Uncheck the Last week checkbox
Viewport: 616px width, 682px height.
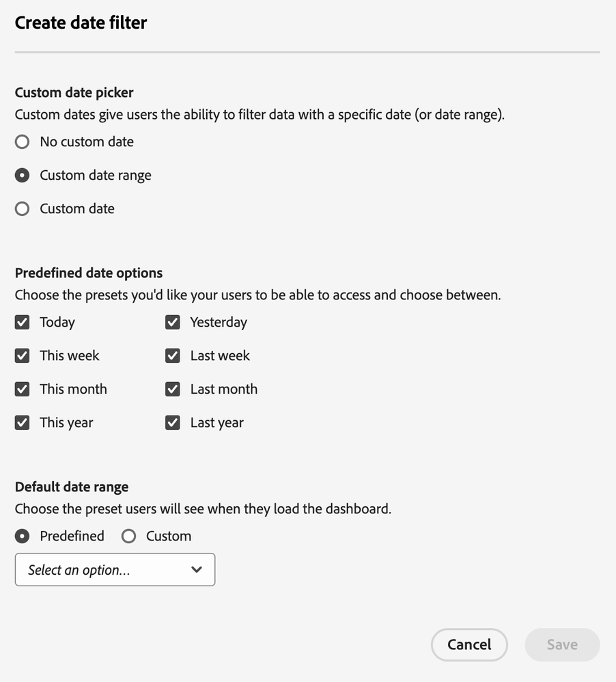(173, 356)
